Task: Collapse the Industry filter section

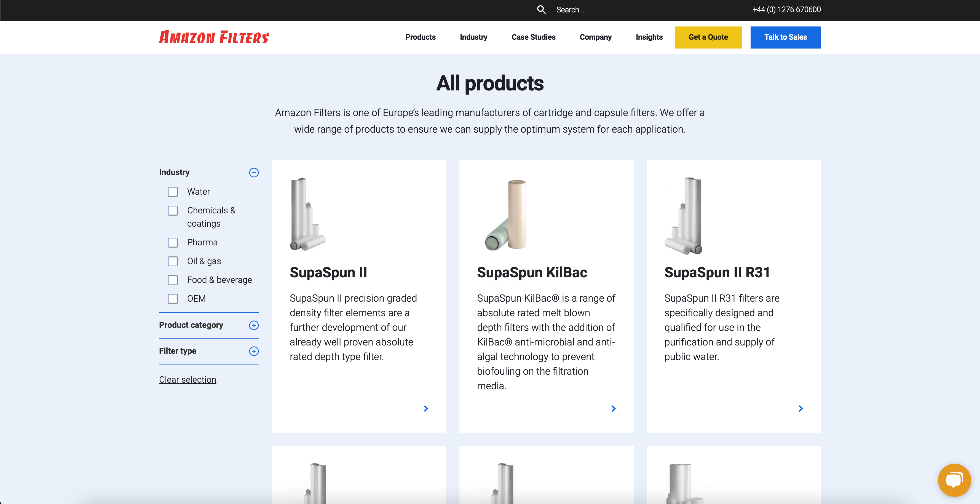Action: [x=254, y=173]
